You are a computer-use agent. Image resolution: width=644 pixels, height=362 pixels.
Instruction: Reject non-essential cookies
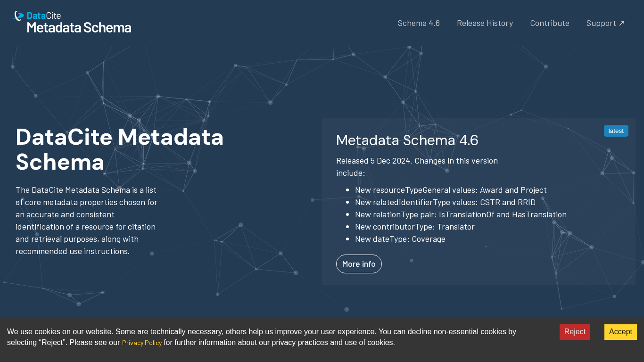click(575, 332)
